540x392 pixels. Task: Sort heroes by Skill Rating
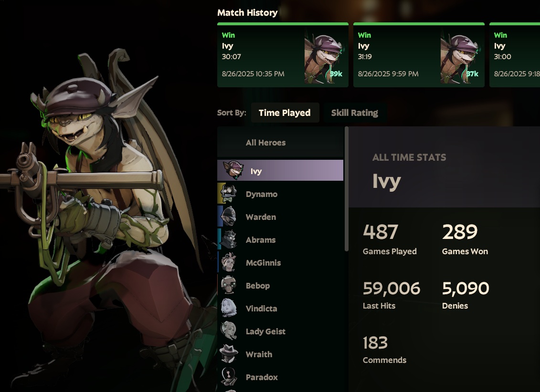point(354,113)
